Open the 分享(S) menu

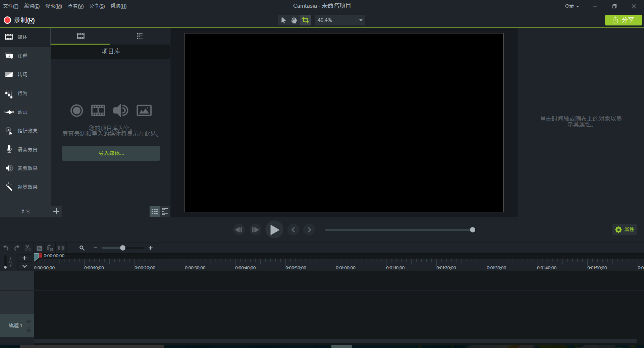click(x=97, y=6)
